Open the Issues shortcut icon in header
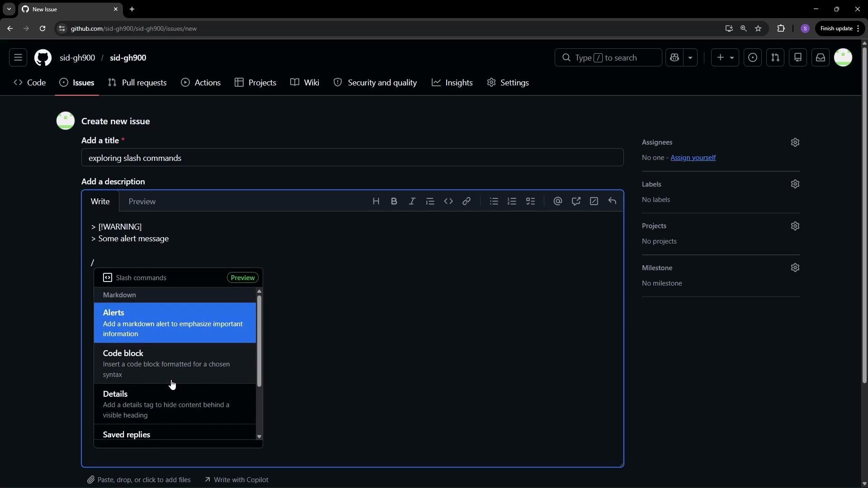The height and width of the screenshot is (488, 868). pos(753,58)
